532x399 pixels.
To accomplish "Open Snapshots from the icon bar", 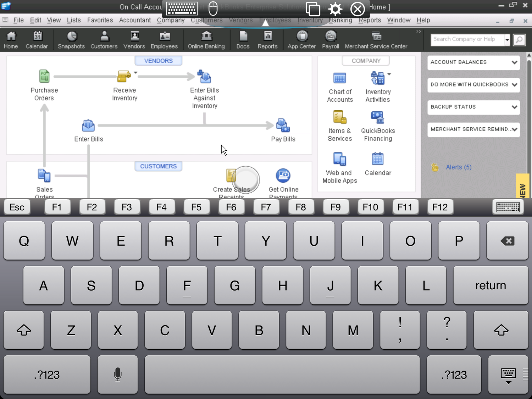I will [71, 40].
